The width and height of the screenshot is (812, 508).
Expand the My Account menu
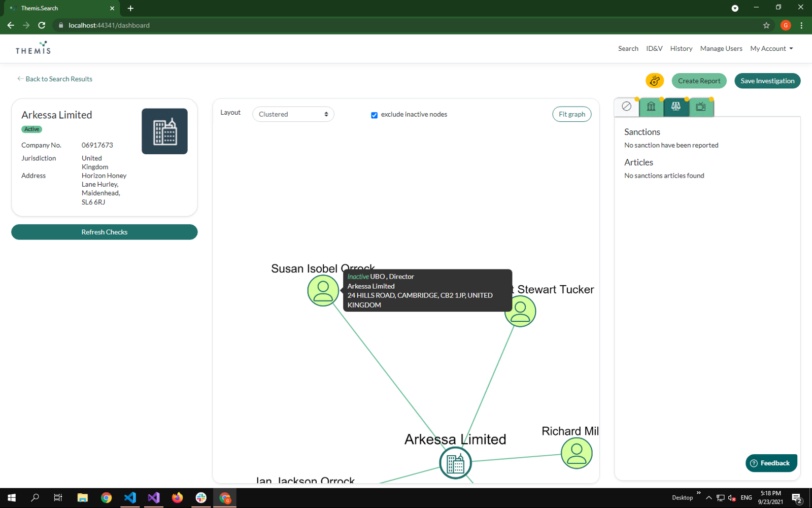coord(771,49)
